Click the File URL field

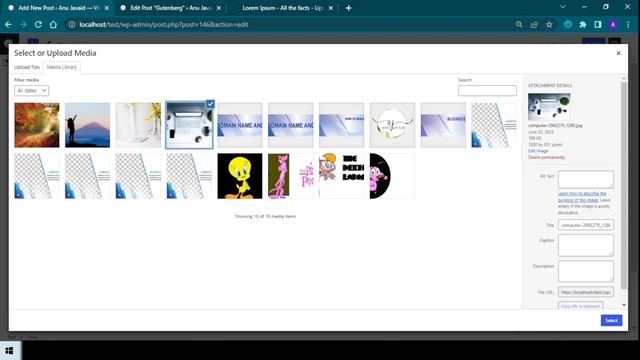coord(585,292)
